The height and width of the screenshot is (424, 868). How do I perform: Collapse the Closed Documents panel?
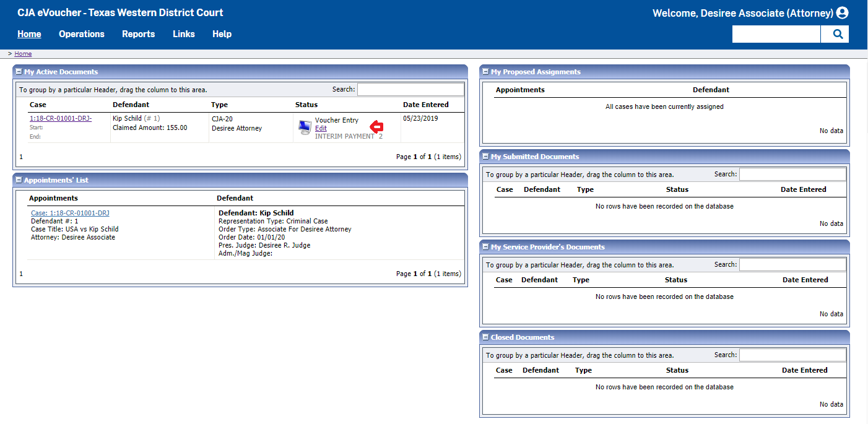[x=485, y=337]
